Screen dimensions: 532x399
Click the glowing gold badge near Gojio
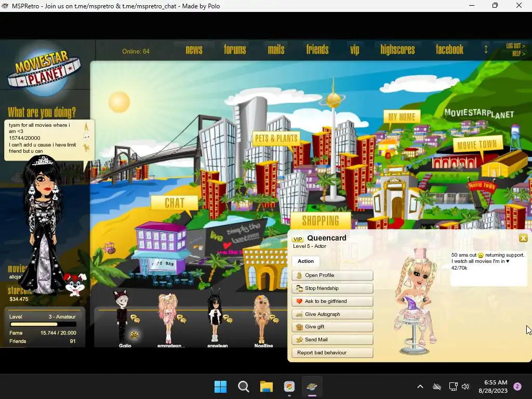tap(135, 335)
